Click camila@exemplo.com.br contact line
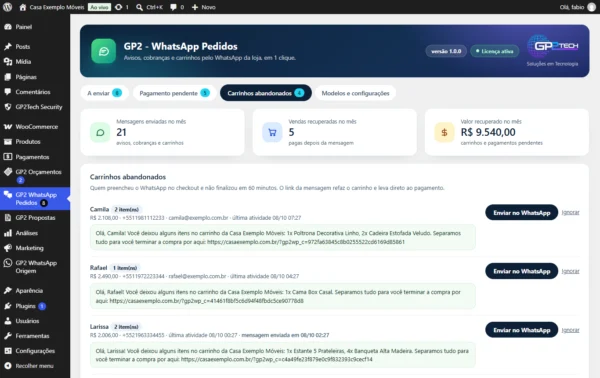The image size is (600, 378). [198, 218]
